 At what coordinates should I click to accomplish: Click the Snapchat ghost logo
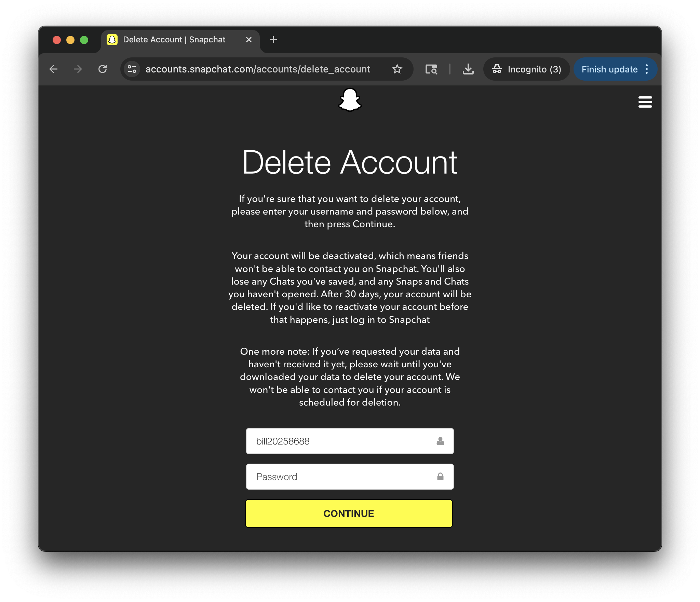[350, 100]
